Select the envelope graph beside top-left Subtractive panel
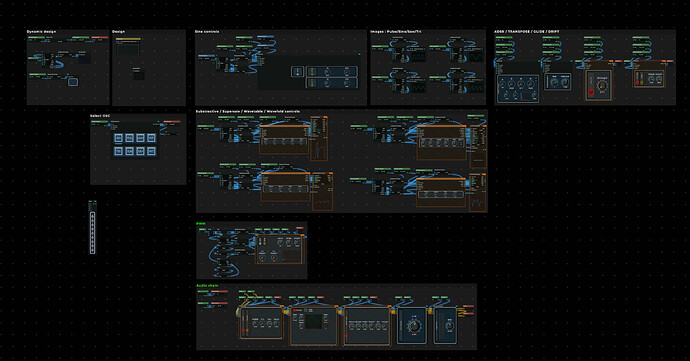The height and width of the screenshot is (361, 690). tap(320, 150)
